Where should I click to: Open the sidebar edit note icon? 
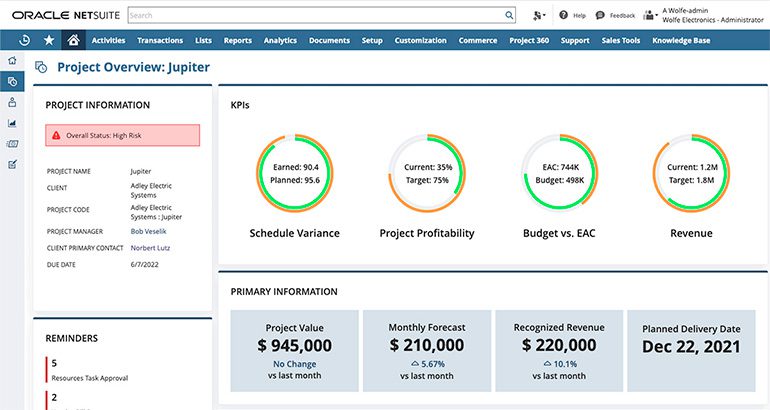click(12, 164)
